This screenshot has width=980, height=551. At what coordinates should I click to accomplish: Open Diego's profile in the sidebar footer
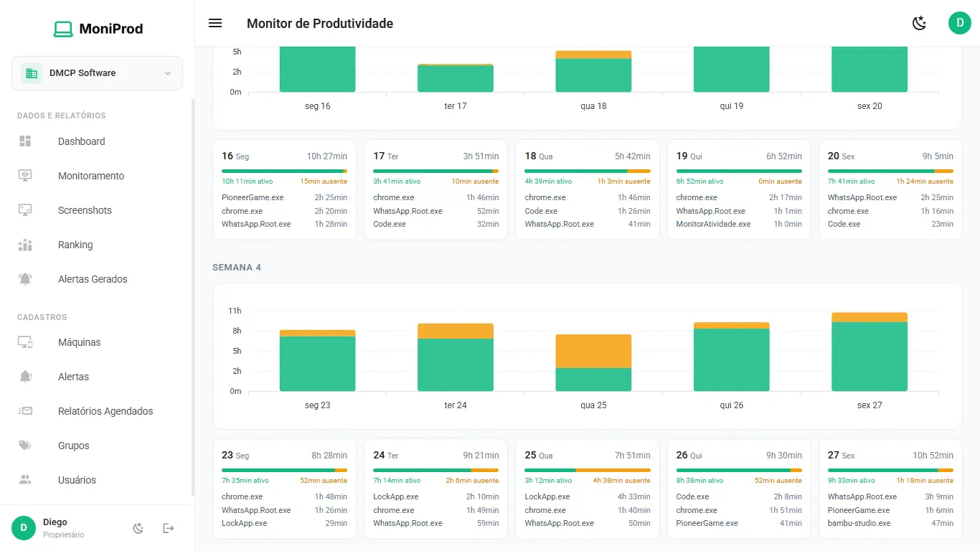click(x=55, y=528)
